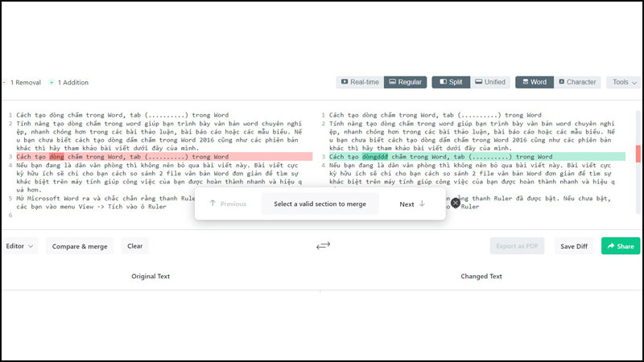Go to Previous difference with up arrow
The width and height of the screenshot is (644, 362).
[228, 204]
